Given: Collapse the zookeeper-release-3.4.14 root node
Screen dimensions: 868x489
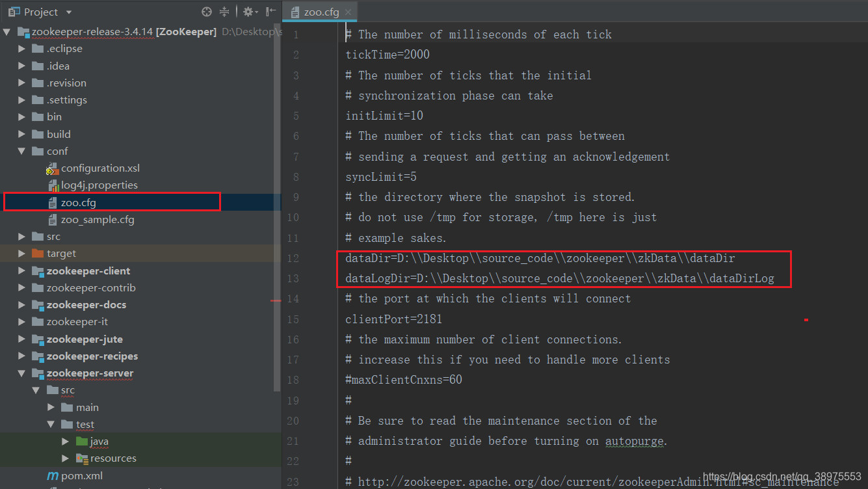Looking at the screenshot, I should point(7,32).
